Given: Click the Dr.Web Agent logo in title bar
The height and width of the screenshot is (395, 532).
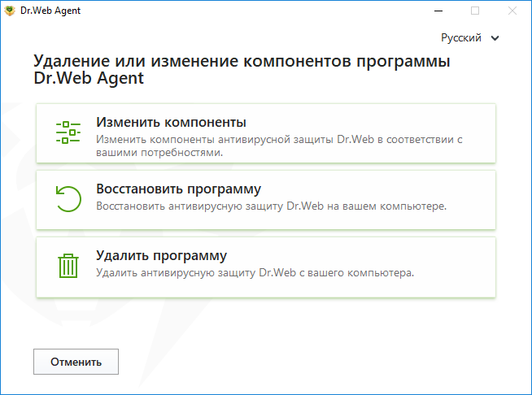Looking at the screenshot, I should click(10, 11).
